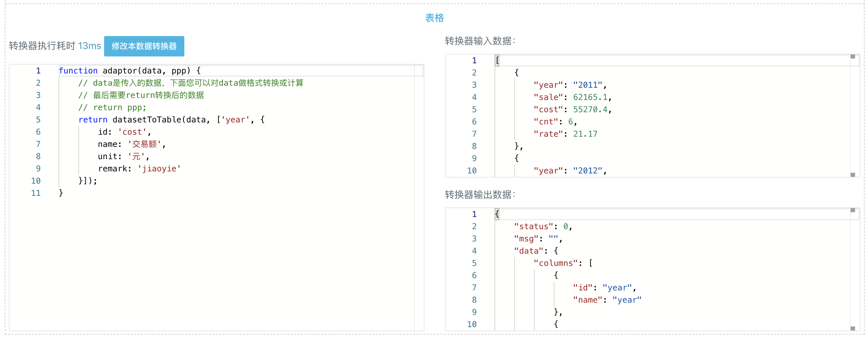The image size is (868, 338).
Task: Click top scrollbar marker of output data editor
Action: [x=853, y=210]
